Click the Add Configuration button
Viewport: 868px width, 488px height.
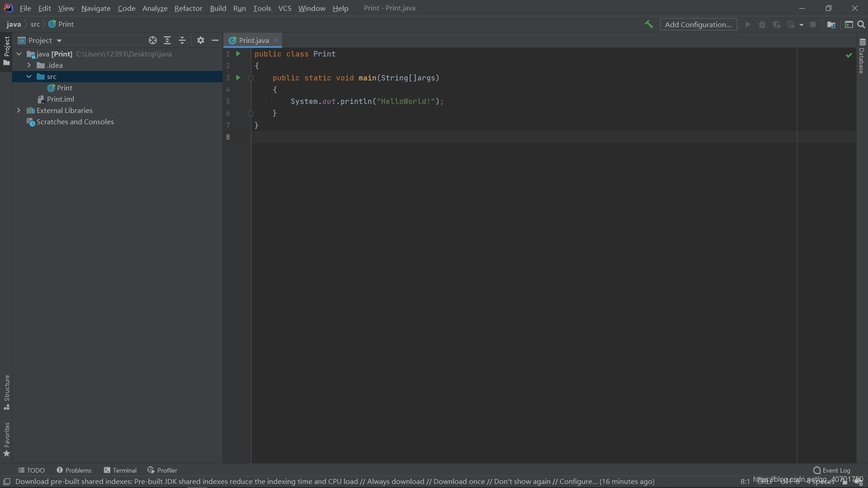(x=698, y=24)
